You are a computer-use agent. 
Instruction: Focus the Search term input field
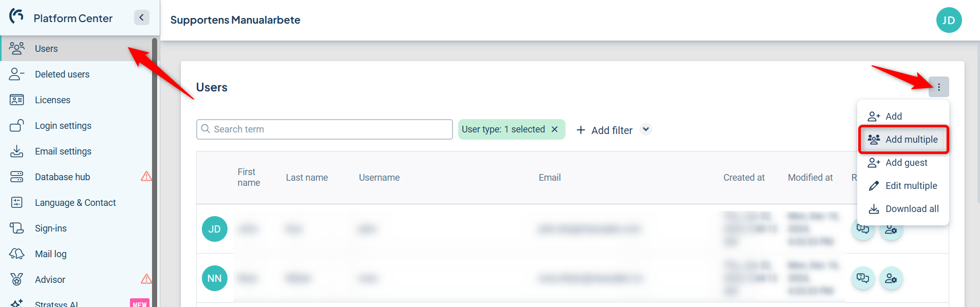pyautogui.click(x=329, y=129)
